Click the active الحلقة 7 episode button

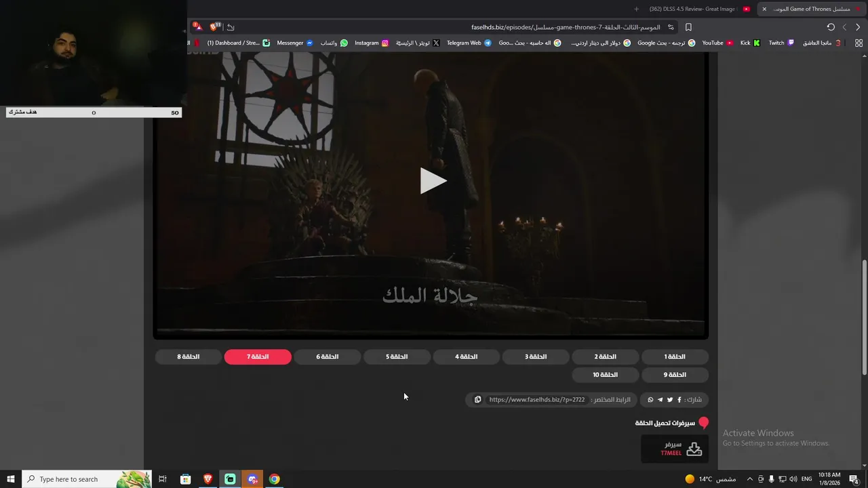258,357
